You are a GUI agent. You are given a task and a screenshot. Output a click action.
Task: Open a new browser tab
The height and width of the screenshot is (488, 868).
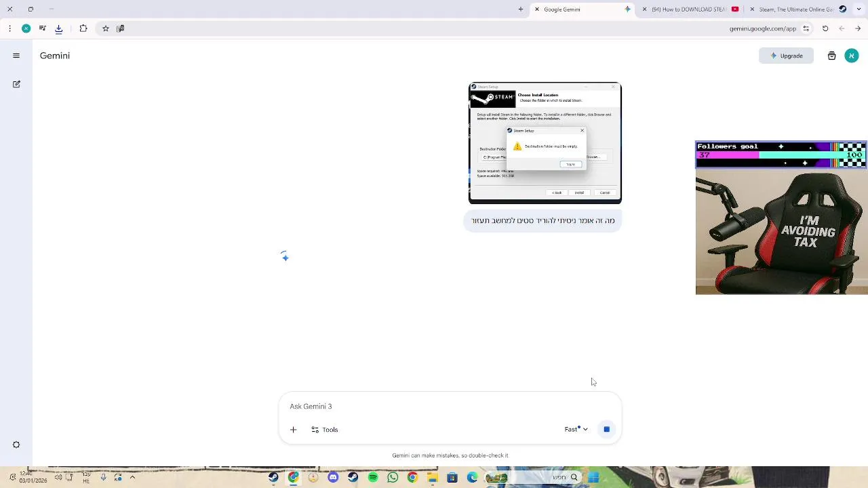[x=521, y=9]
